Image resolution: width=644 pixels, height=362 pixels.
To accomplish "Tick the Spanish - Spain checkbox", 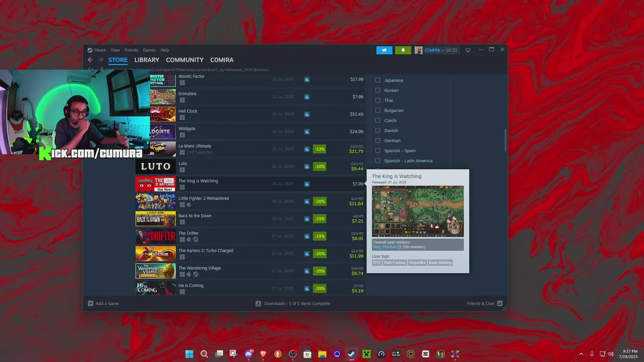I will tap(377, 150).
